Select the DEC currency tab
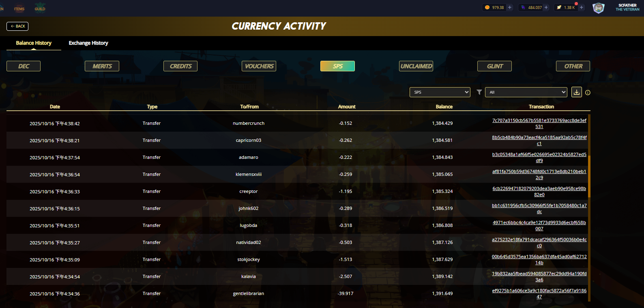This screenshot has width=644, height=308. click(24, 66)
